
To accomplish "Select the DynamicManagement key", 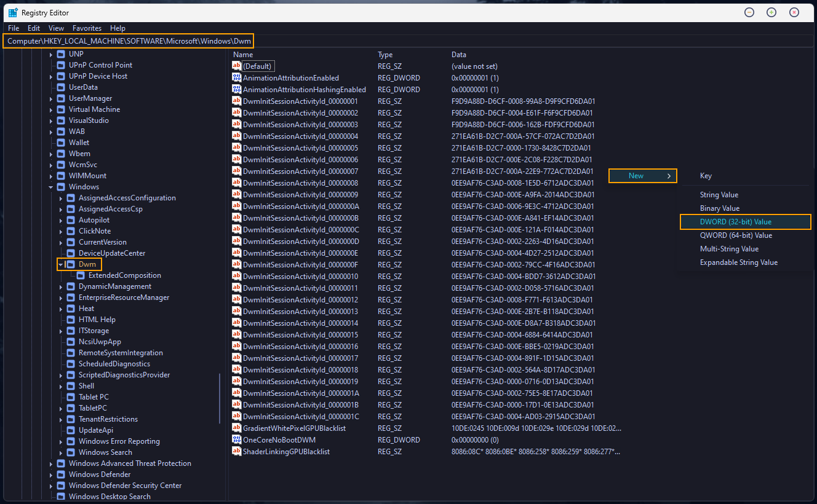I will click(x=115, y=286).
